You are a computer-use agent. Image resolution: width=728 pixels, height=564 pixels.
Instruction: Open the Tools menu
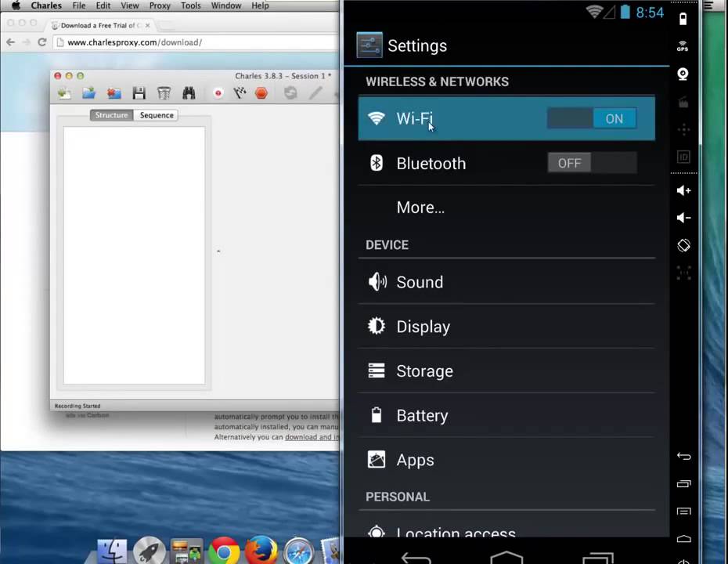click(x=191, y=5)
